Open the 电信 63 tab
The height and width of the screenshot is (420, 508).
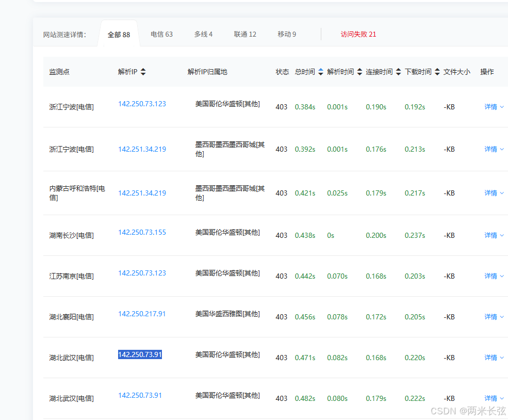[x=161, y=34]
